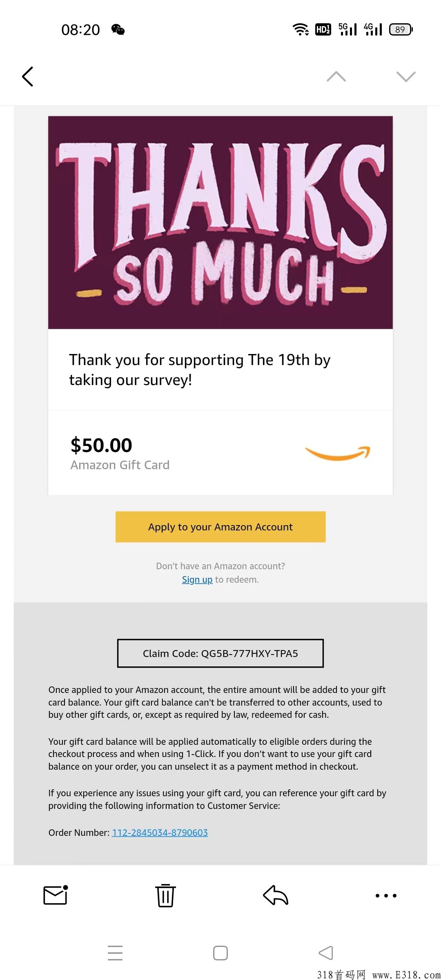Follow the Sign up link
The image size is (441, 980).
tap(197, 579)
